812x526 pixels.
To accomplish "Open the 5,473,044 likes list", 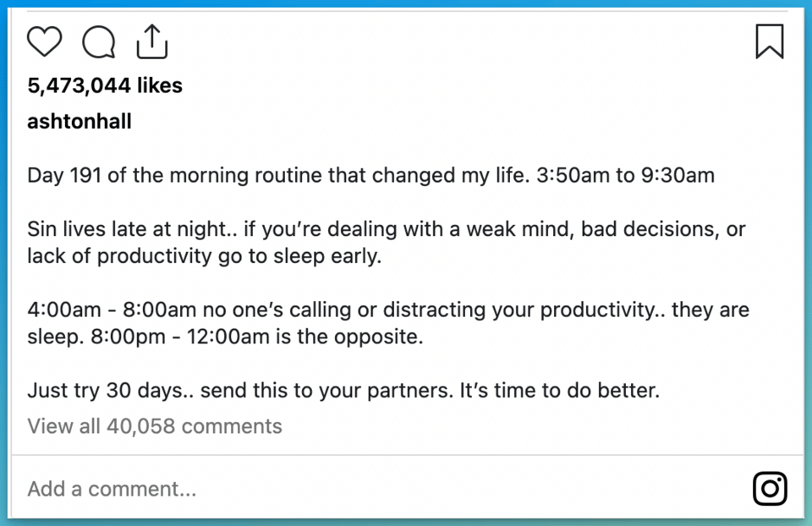I will coord(104,85).
